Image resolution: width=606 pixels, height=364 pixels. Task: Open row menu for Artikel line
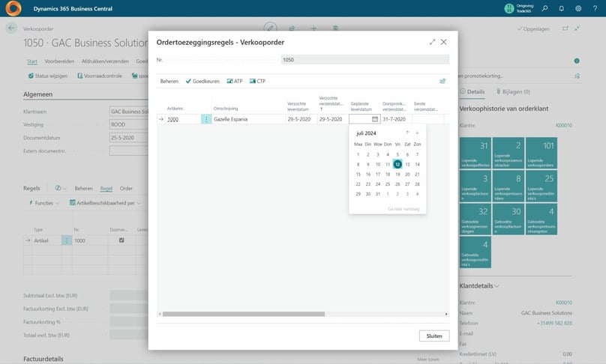click(67, 240)
